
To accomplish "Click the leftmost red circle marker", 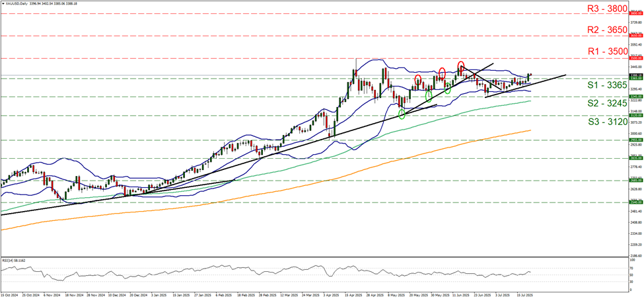I will [x=417, y=81].
